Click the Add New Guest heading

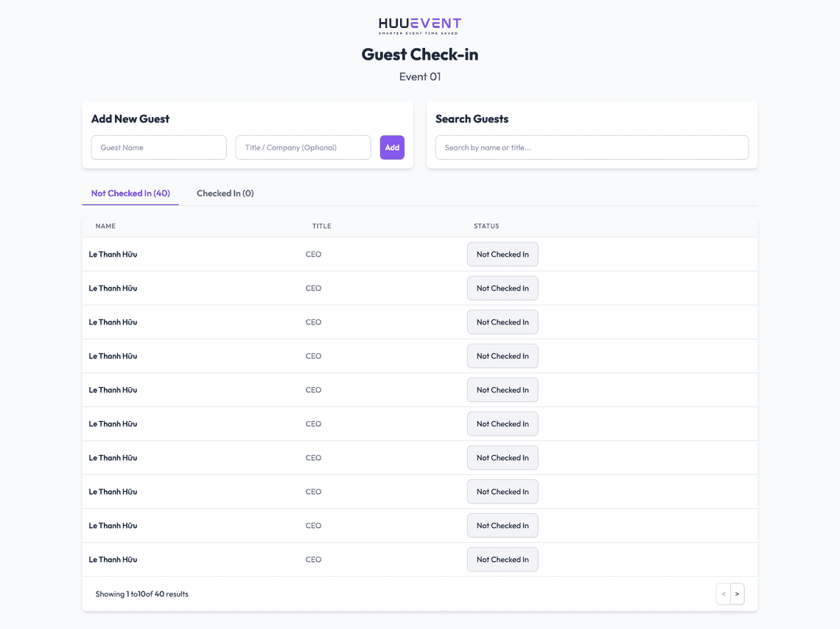(x=130, y=119)
